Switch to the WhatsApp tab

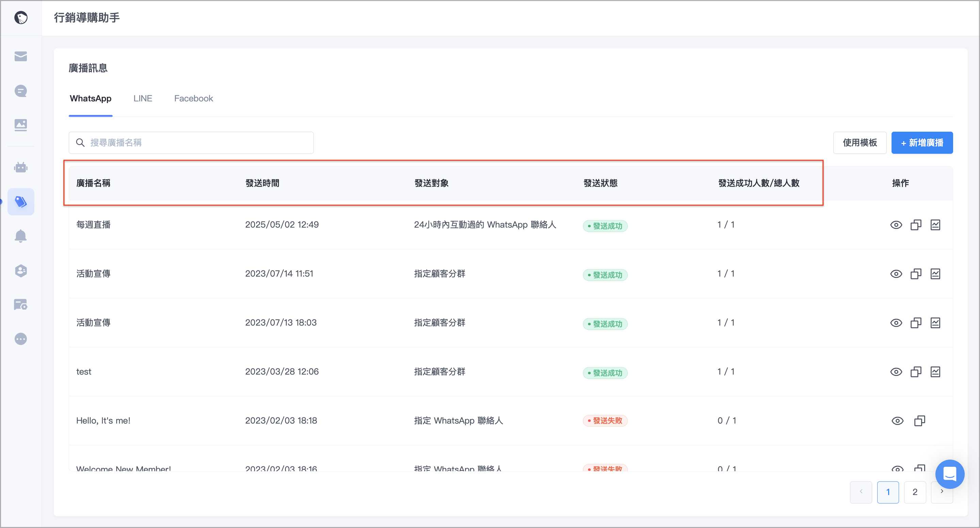(x=91, y=99)
